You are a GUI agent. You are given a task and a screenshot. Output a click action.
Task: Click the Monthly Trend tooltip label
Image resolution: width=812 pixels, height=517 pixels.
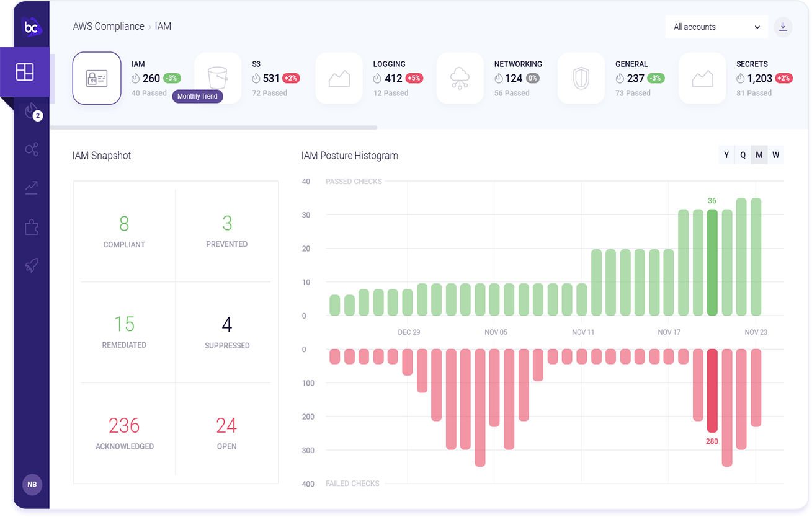[197, 96]
